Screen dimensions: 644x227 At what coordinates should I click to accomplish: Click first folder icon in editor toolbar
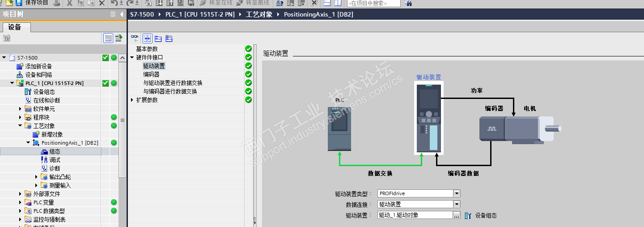point(158,39)
